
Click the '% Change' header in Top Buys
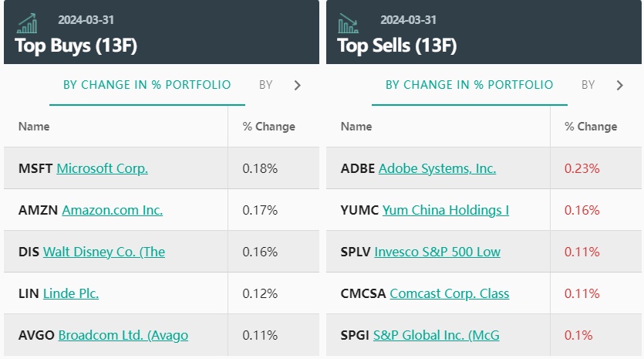[x=268, y=127]
